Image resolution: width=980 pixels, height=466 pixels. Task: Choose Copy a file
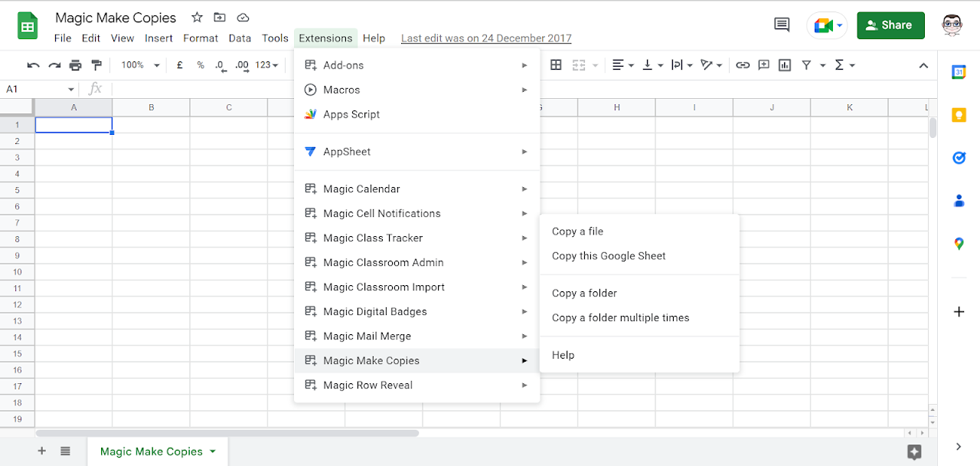coord(640,231)
